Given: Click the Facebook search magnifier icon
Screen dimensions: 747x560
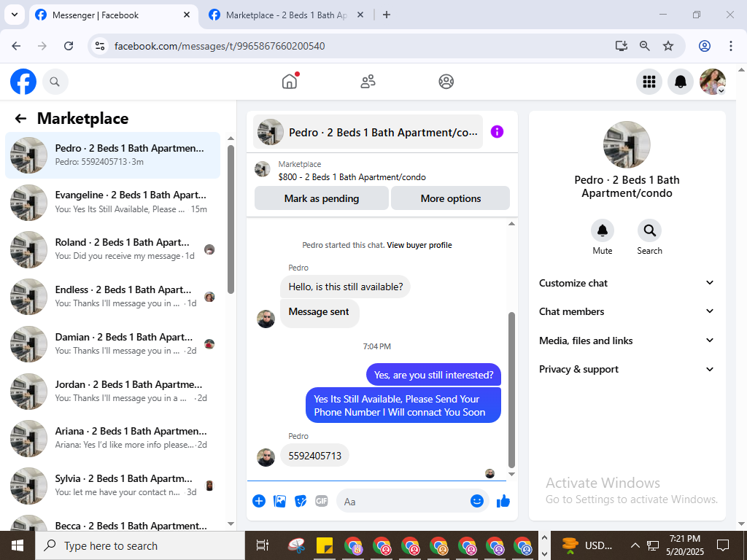Looking at the screenshot, I should click(55, 82).
